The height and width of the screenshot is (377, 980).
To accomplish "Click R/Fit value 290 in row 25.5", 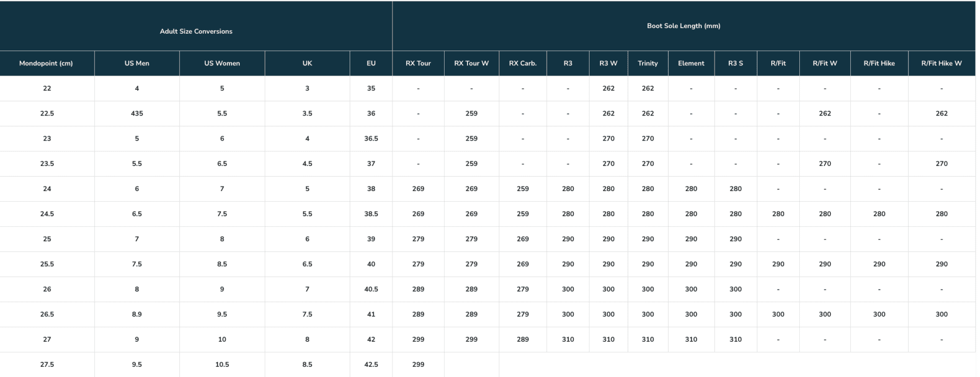I will (x=778, y=264).
